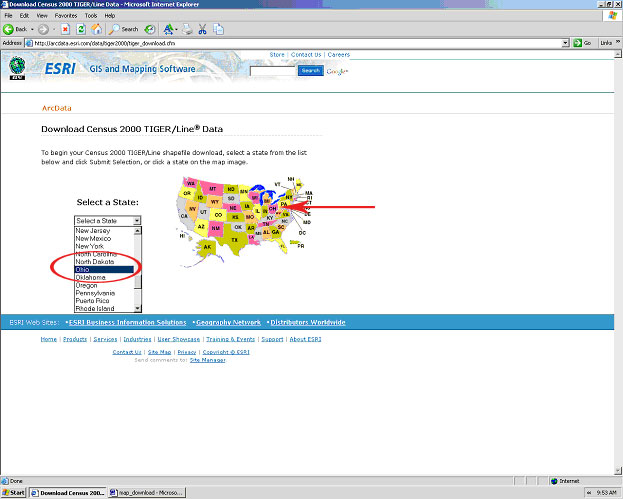This screenshot has height=499, width=623.
Task: Select the highlighted Ohio list entry
Action: [x=104, y=269]
